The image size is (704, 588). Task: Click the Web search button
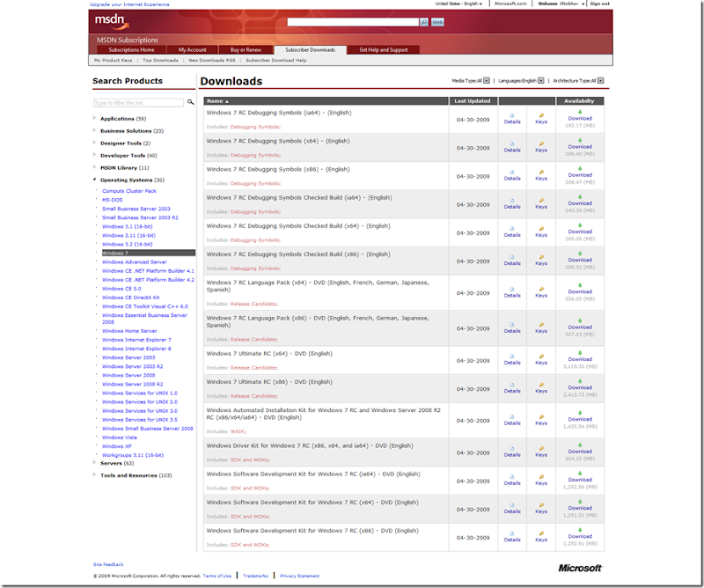coord(437,22)
